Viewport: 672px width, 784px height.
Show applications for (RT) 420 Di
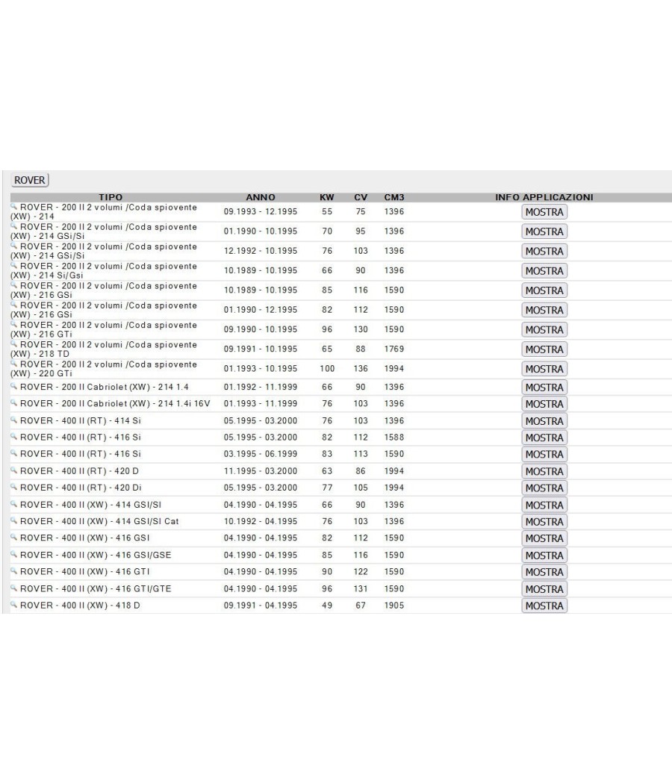click(544, 488)
